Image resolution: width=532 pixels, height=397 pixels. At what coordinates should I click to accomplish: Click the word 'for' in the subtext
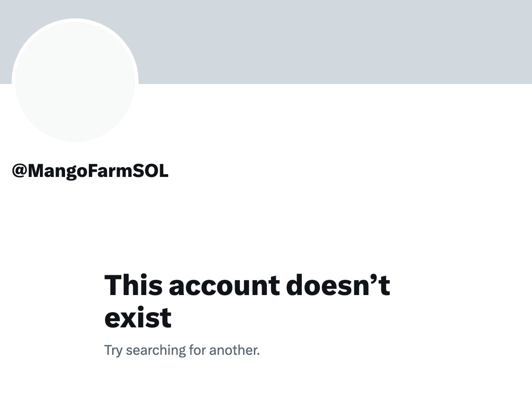pyautogui.click(x=197, y=350)
